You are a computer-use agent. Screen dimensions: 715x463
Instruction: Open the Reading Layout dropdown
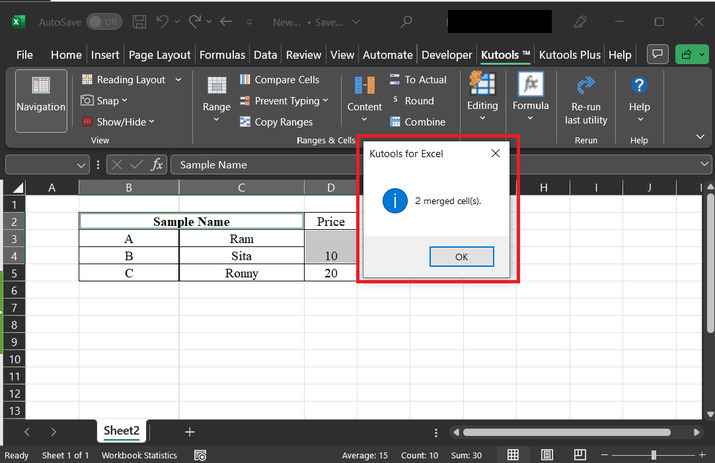coord(178,80)
